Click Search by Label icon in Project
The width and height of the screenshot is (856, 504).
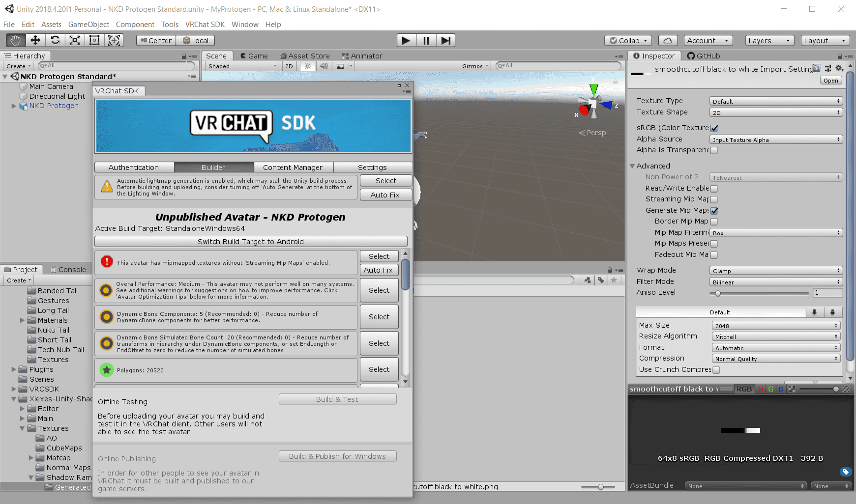tap(601, 280)
